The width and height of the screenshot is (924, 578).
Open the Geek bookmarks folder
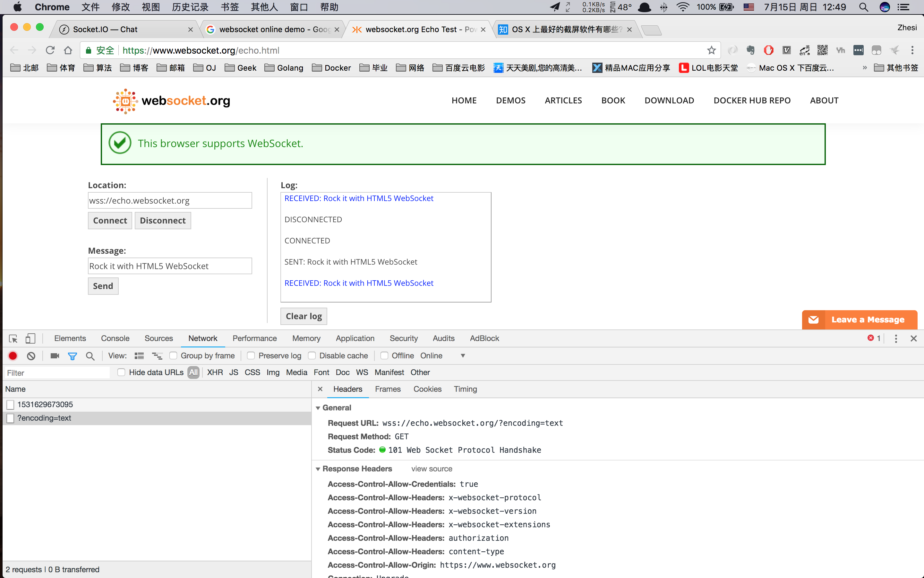pyautogui.click(x=241, y=68)
